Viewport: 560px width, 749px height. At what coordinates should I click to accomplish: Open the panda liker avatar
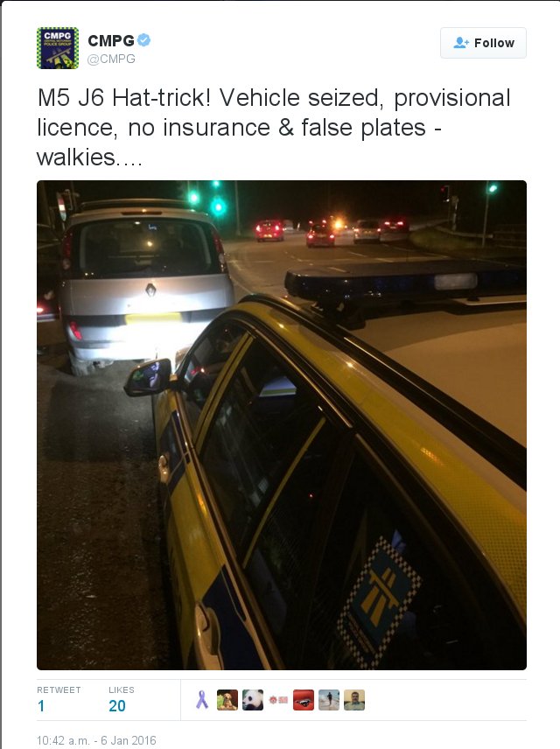(252, 700)
